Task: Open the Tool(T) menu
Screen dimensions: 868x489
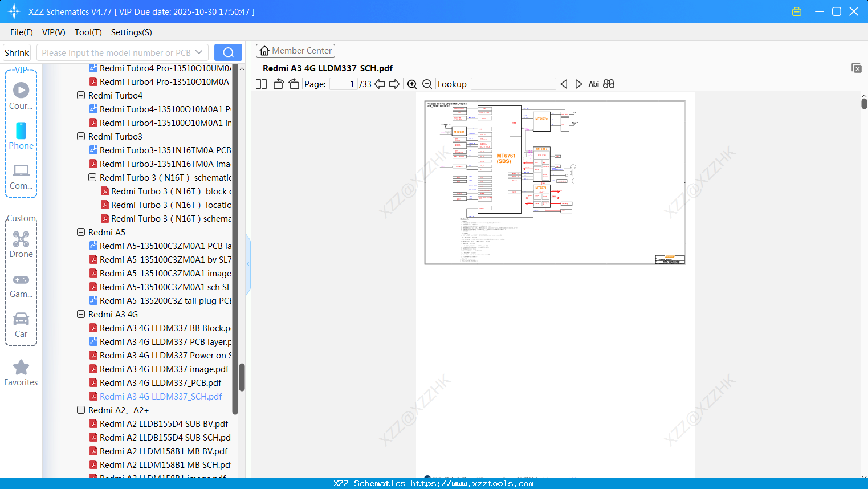Action: 88,32
